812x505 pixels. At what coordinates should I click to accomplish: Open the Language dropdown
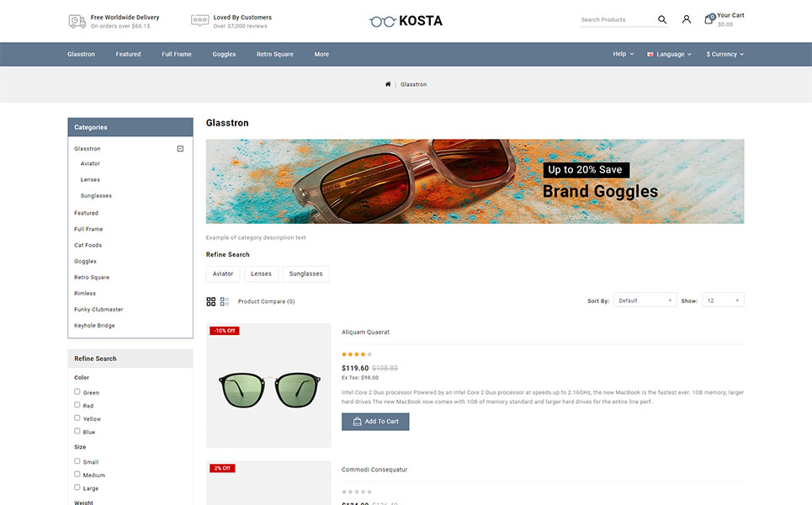pyautogui.click(x=669, y=54)
